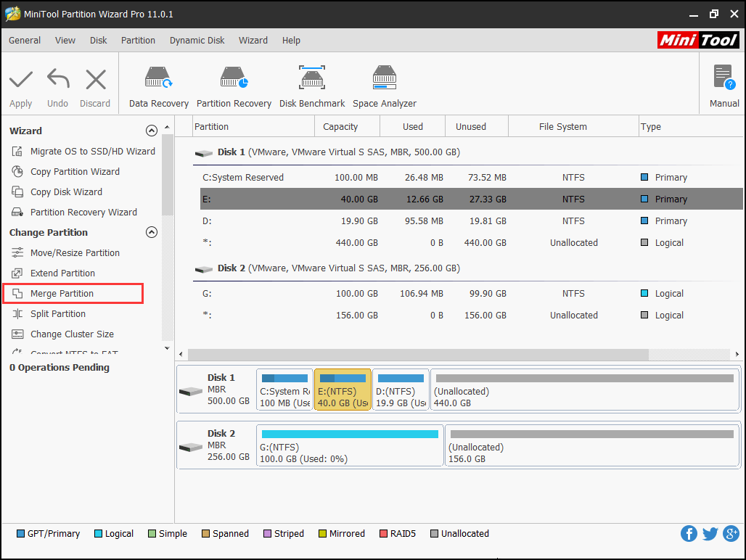Select Merge Partition in sidebar
The image size is (746, 560).
pos(62,294)
